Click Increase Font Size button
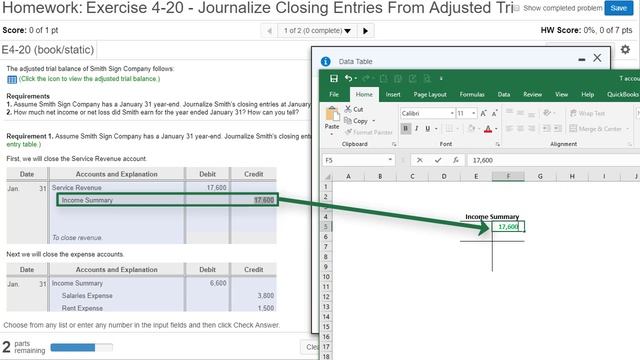The height and width of the screenshot is (360, 640). pyautogui.click(x=483, y=113)
